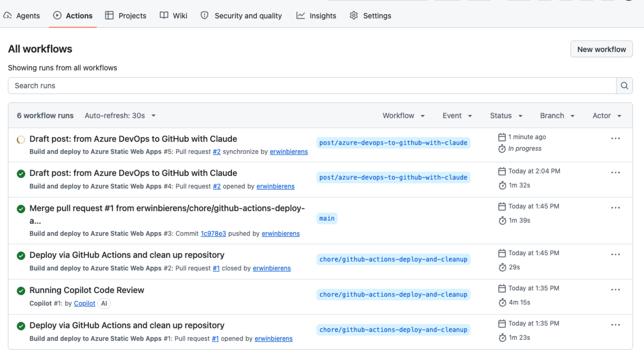
Task: Click success check icon of run #4
Action: [21, 174]
